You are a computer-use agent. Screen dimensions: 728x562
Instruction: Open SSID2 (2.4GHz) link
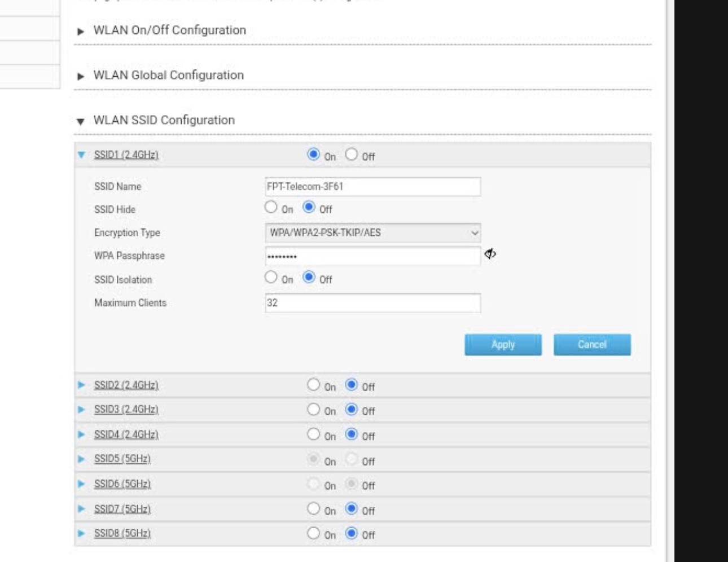click(126, 385)
